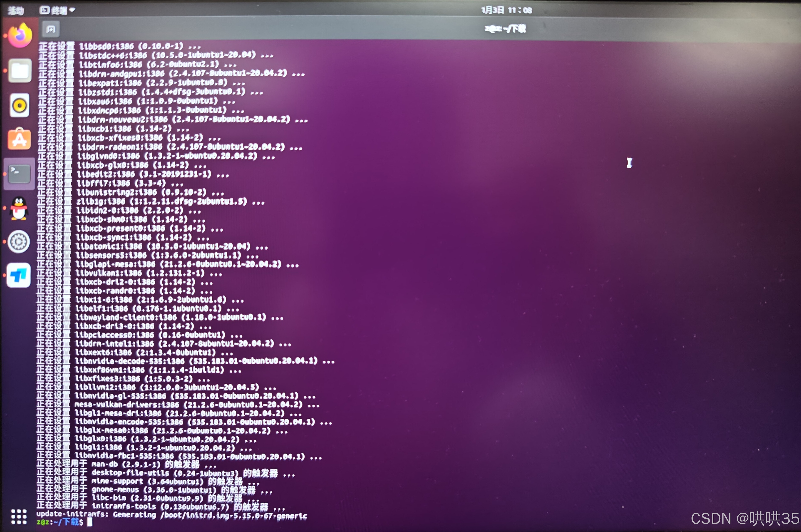Image resolution: width=801 pixels, height=532 pixels.
Task: Open Ubuntu Software store icon
Action: 19,139
